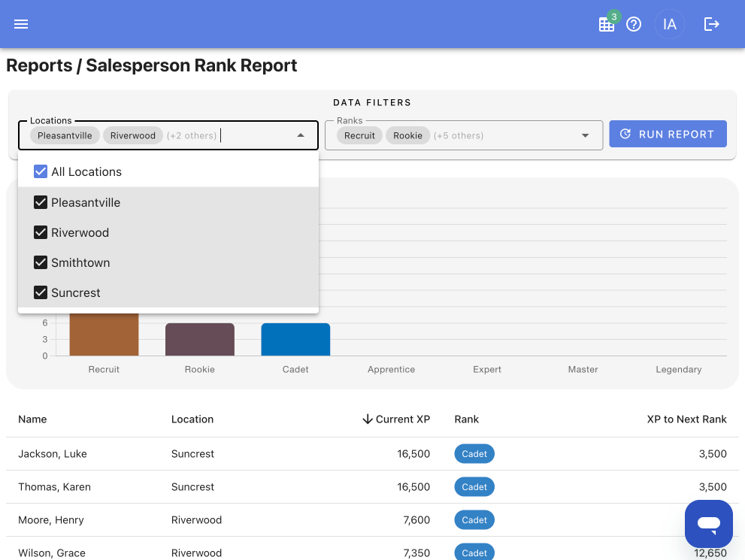Click the help question mark icon
This screenshot has height=560, width=745.
[x=633, y=24]
